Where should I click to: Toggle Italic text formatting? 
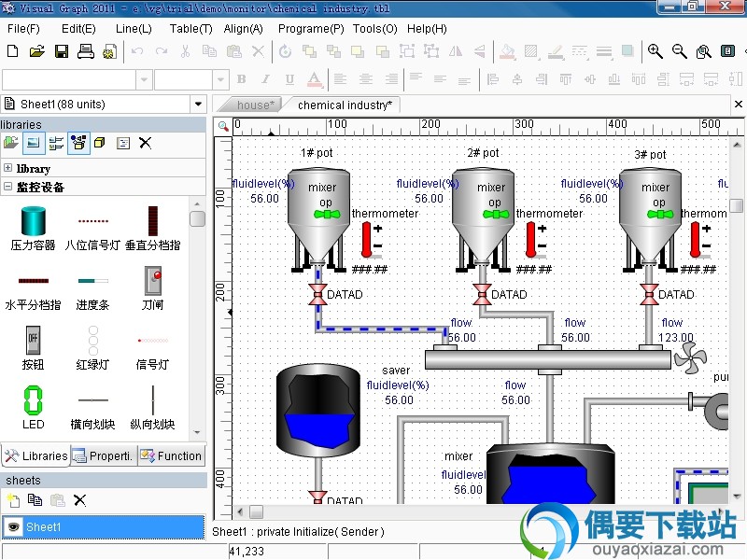pos(265,79)
